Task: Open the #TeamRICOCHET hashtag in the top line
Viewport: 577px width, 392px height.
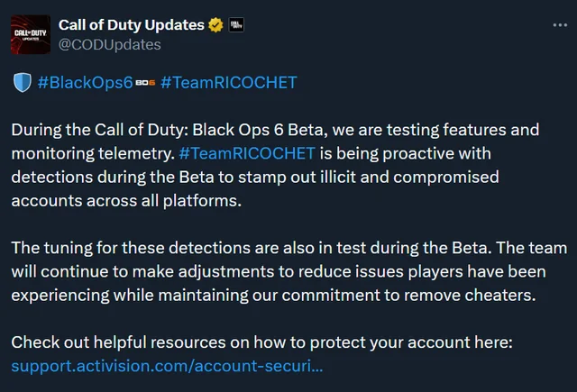Action: 228,83
